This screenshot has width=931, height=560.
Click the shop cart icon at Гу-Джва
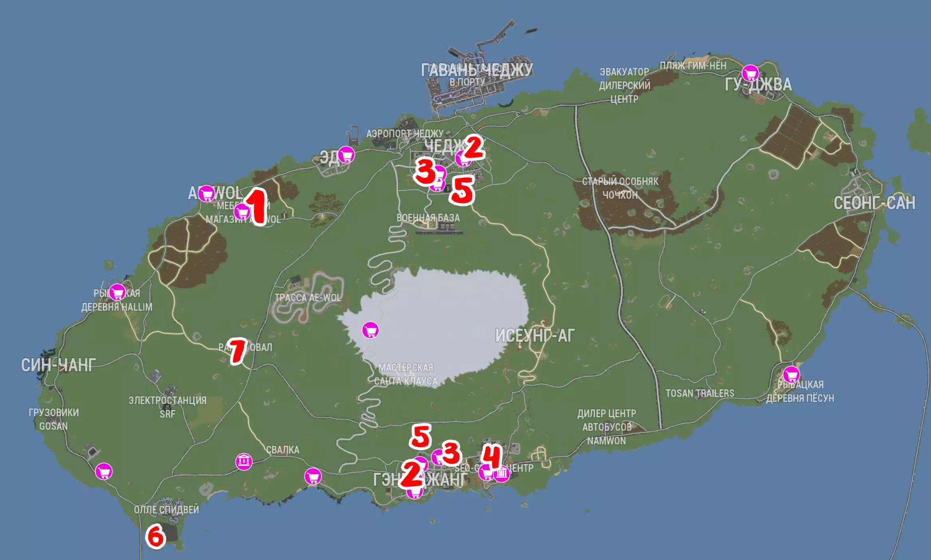tap(750, 73)
